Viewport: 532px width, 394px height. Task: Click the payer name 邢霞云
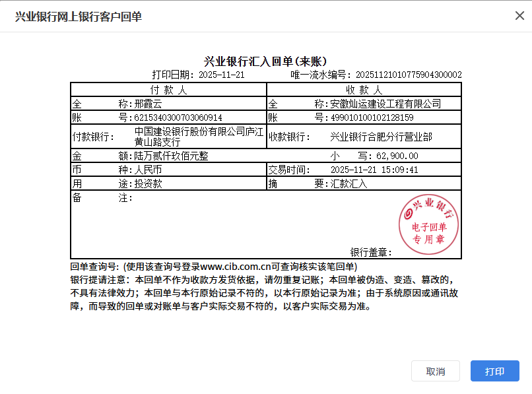point(148,104)
